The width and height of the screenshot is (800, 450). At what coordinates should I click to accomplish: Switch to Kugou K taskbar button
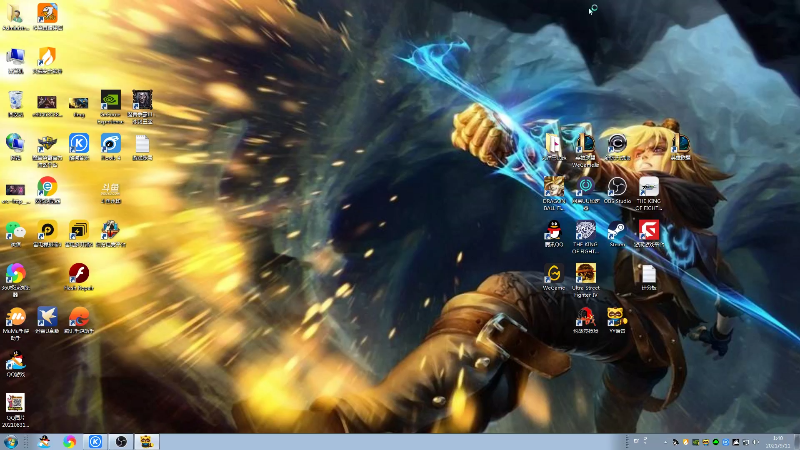tap(95, 442)
